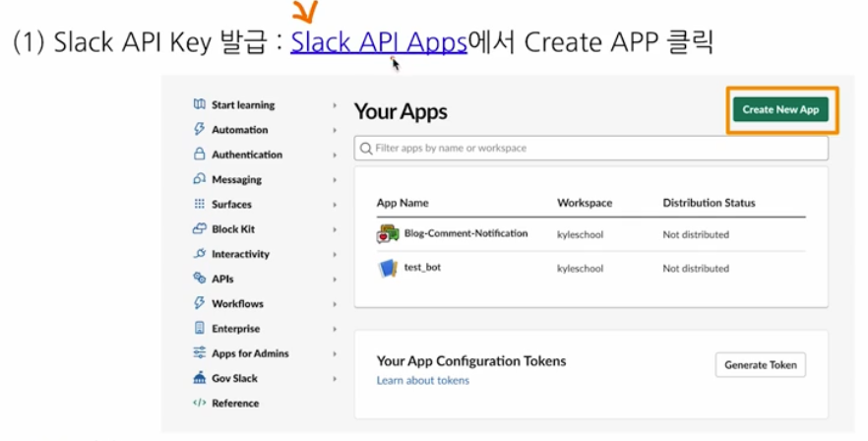This screenshot has width=868, height=441.
Task: Click the Enterprise building icon
Action: (x=199, y=328)
